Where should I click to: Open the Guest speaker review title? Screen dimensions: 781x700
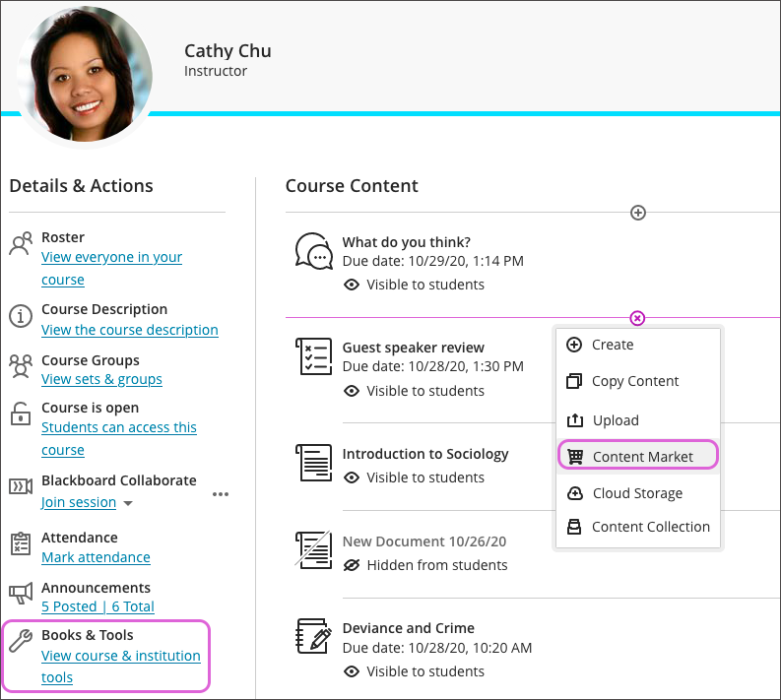click(413, 348)
